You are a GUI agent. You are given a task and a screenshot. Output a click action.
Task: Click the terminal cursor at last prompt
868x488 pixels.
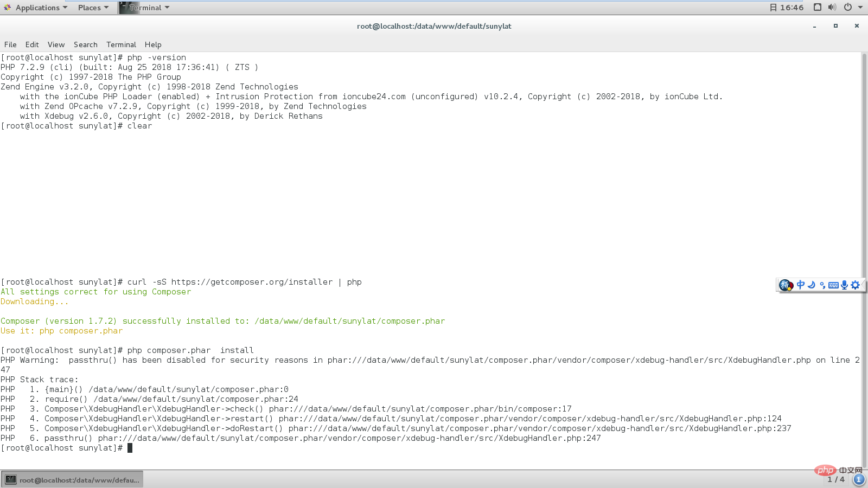pyautogui.click(x=130, y=448)
